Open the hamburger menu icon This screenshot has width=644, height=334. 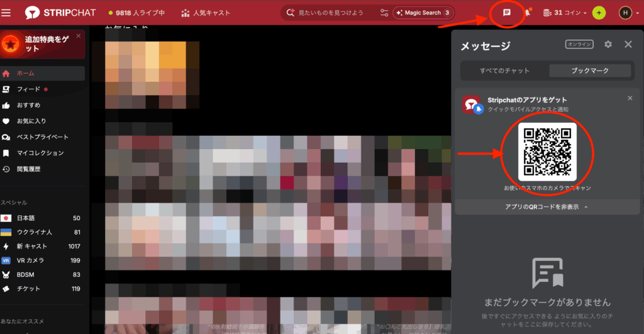tap(6, 13)
